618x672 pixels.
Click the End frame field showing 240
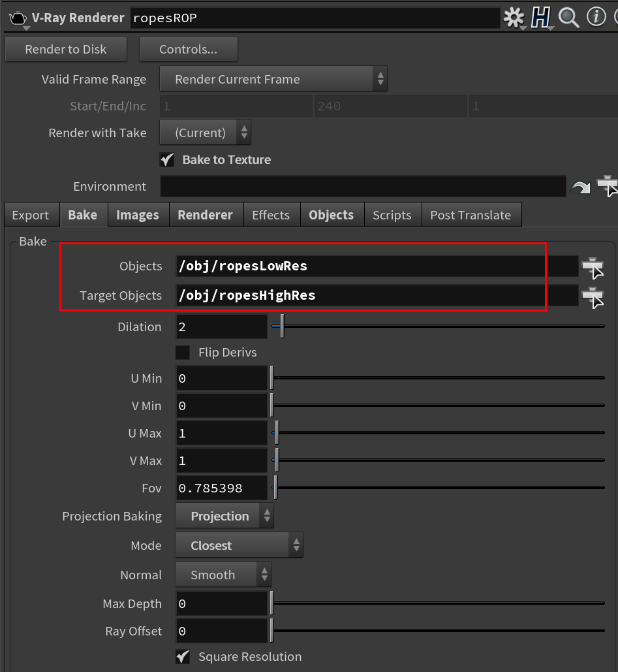[x=391, y=106]
